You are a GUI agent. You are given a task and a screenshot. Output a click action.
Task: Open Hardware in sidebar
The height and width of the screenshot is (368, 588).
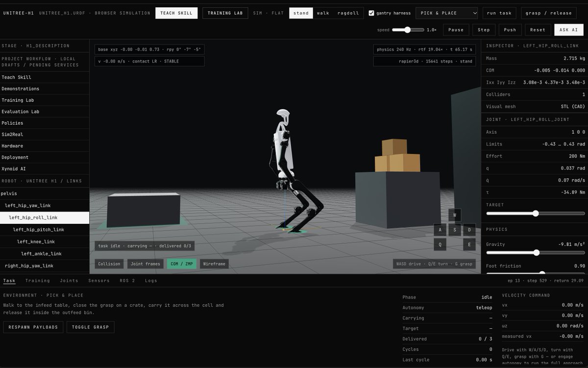45,146
